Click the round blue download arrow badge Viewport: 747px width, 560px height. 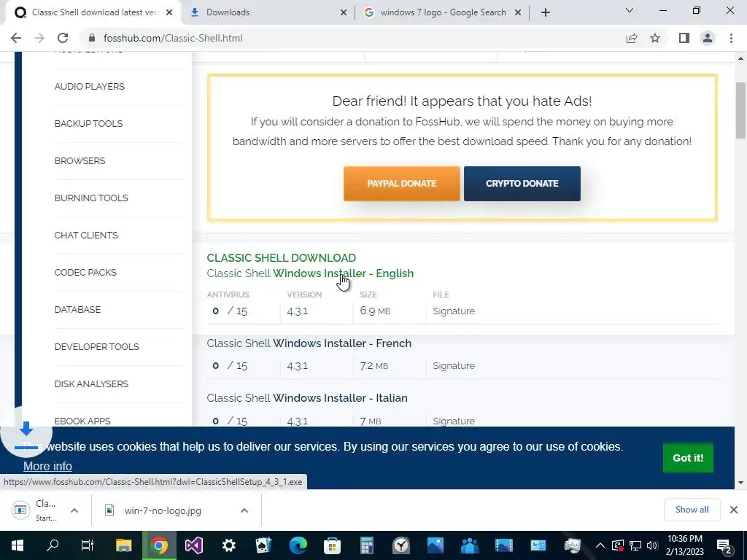[x=26, y=432]
